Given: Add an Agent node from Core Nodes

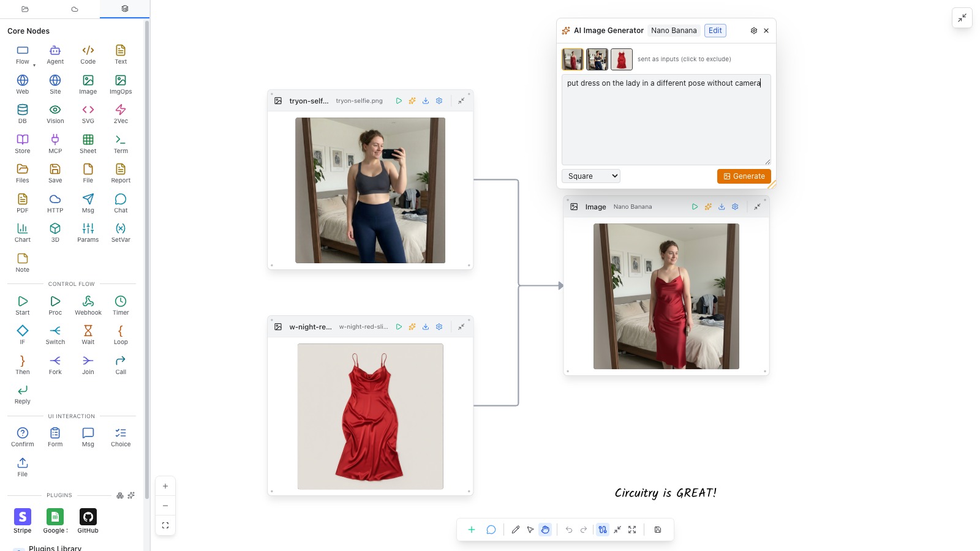Looking at the screenshot, I should click(x=55, y=54).
